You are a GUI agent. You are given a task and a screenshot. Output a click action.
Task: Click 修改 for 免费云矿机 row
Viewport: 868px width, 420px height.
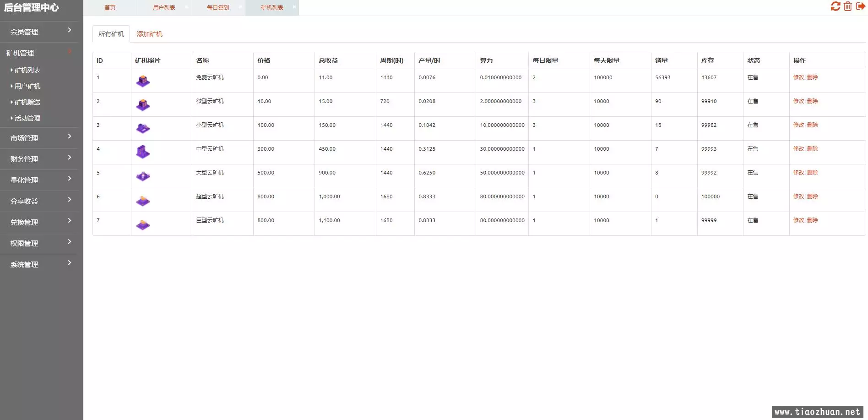[798, 77]
